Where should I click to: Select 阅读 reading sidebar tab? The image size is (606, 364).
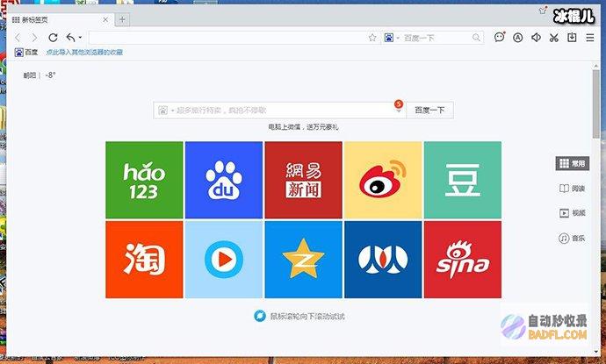tap(573, 189)
